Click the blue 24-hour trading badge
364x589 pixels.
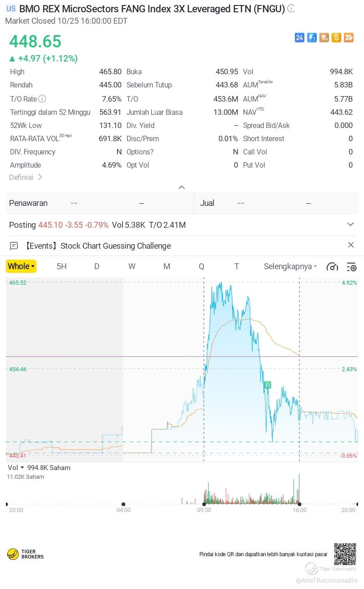click(x=299, y=38)
